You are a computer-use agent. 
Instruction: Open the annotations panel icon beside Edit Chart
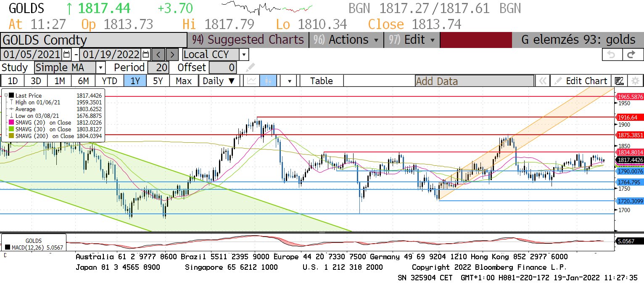coord(619,81)
